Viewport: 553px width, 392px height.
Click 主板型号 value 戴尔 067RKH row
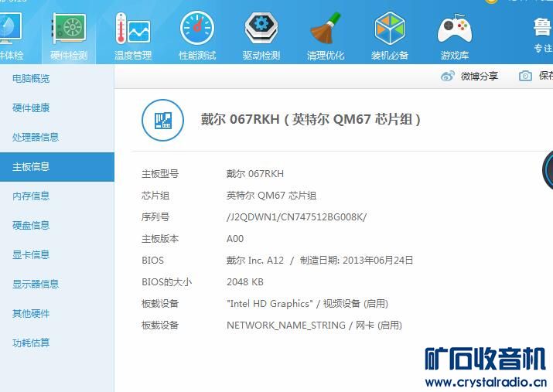tap(255, 174)
